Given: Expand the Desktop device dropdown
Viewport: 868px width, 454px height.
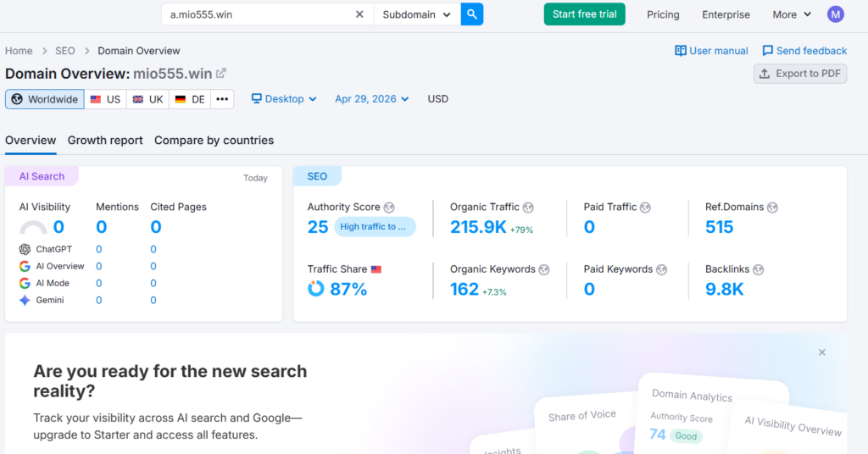Looking at the screenshot, I should pyautogui.click(x=284, y=99).
